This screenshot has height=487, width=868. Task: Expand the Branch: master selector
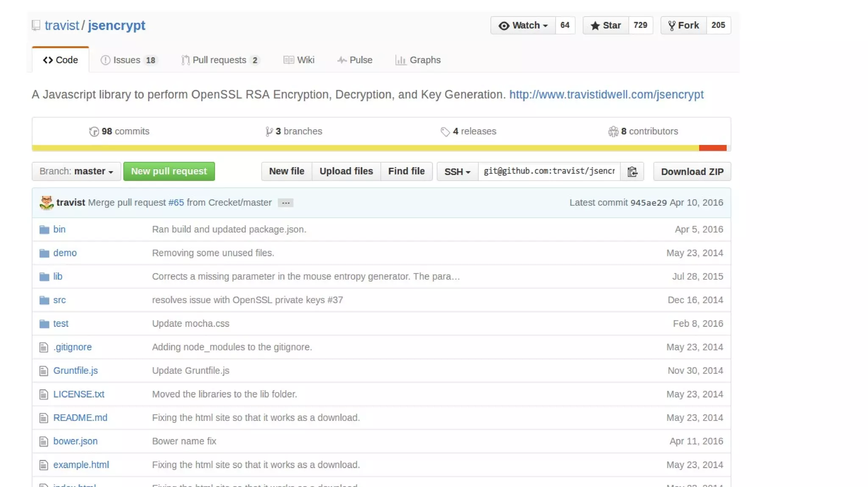(x=76, y=172)
